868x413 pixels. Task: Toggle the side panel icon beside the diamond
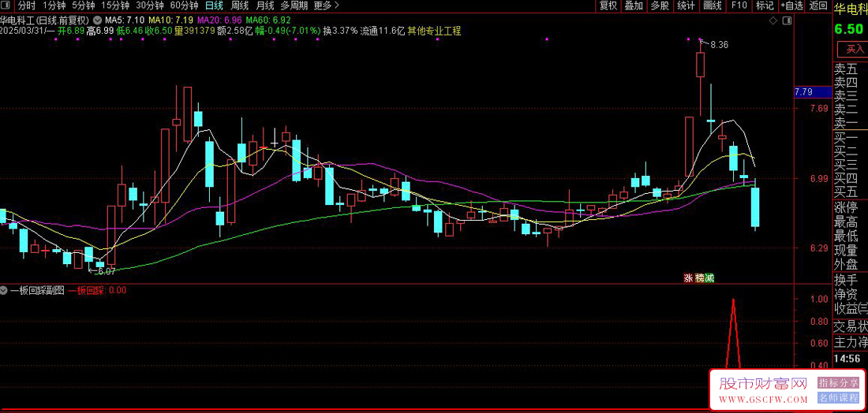click(788, 21)
